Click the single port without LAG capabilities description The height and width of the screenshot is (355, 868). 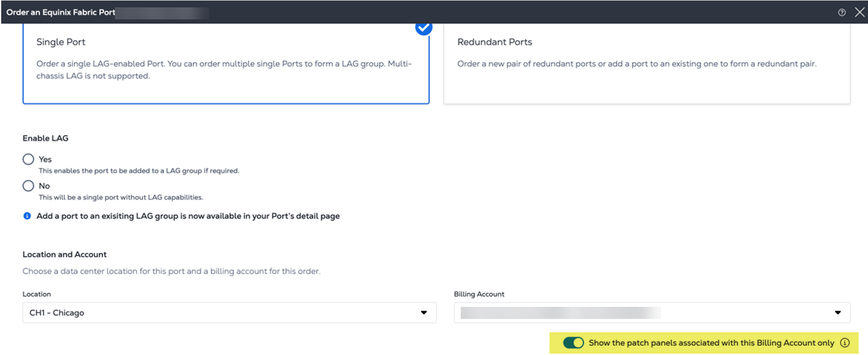(x=120, y=197)
